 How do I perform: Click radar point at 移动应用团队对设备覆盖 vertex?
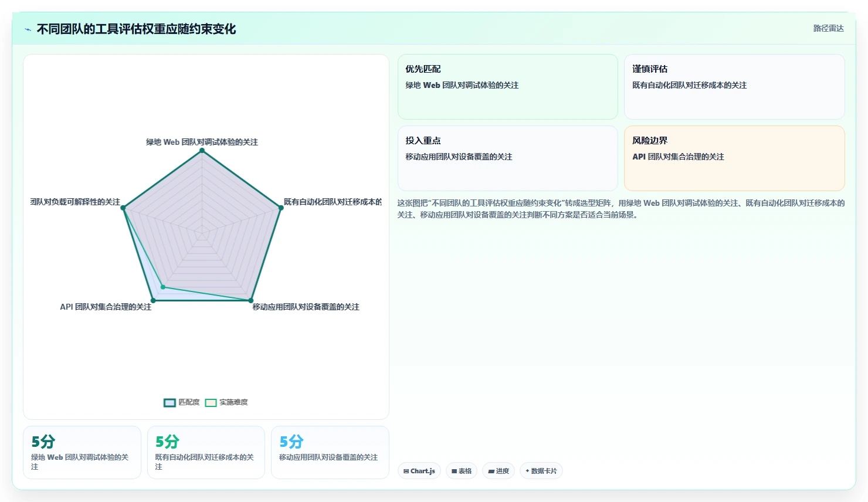click(251, 300)
